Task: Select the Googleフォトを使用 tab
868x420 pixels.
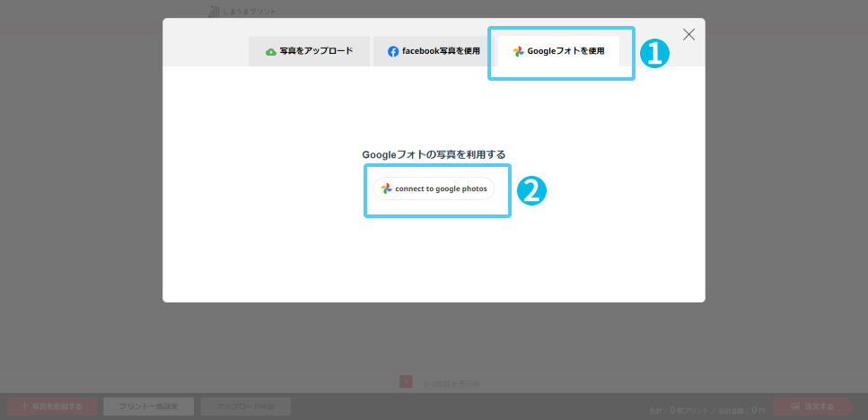Action: click(558, 51)
